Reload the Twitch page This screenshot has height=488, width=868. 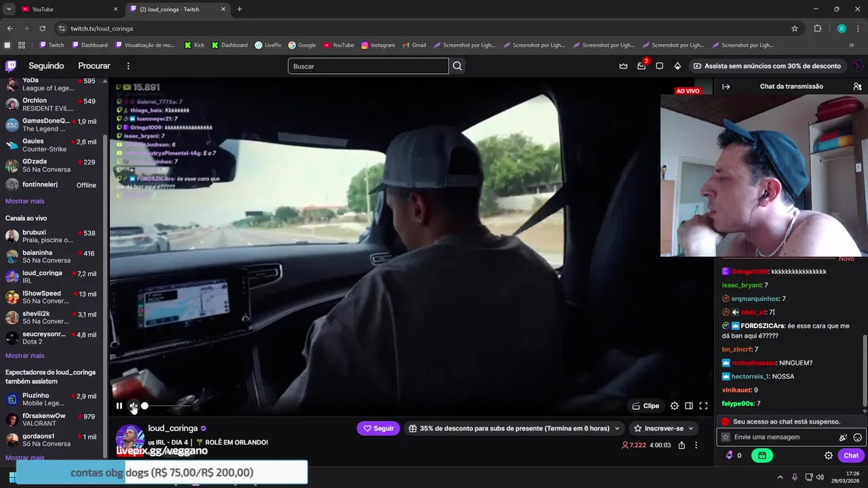tap(42, 28)
